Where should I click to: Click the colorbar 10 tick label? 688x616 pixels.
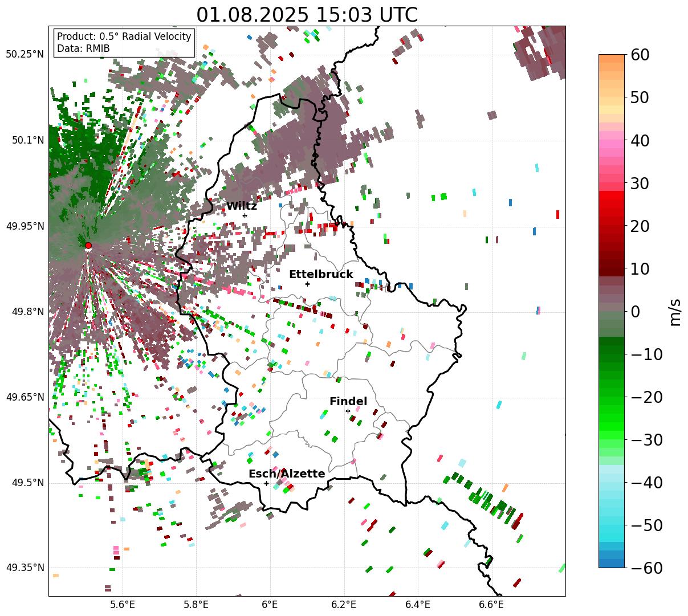[640, 269]
